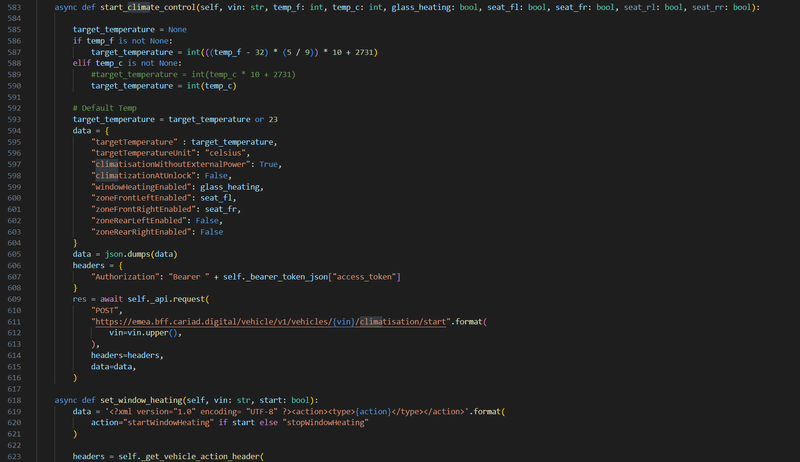
Task: Open the cariad.digital climatisation/start URL link
Action: coord(270,322)
